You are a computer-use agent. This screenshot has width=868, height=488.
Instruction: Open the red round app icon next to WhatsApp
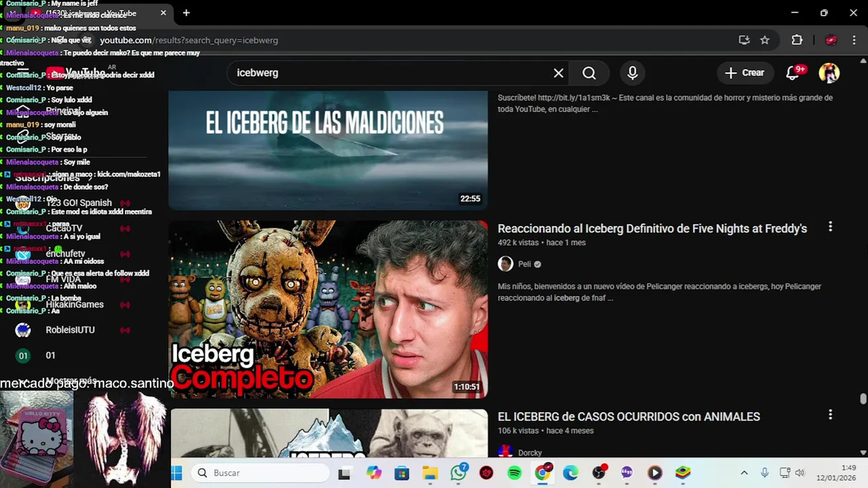click(486, 473)
